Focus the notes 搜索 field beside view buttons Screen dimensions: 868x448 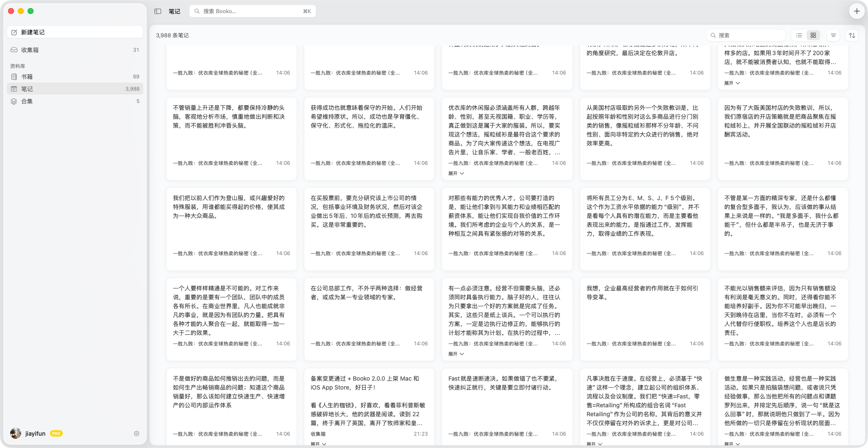coord(746,35)
